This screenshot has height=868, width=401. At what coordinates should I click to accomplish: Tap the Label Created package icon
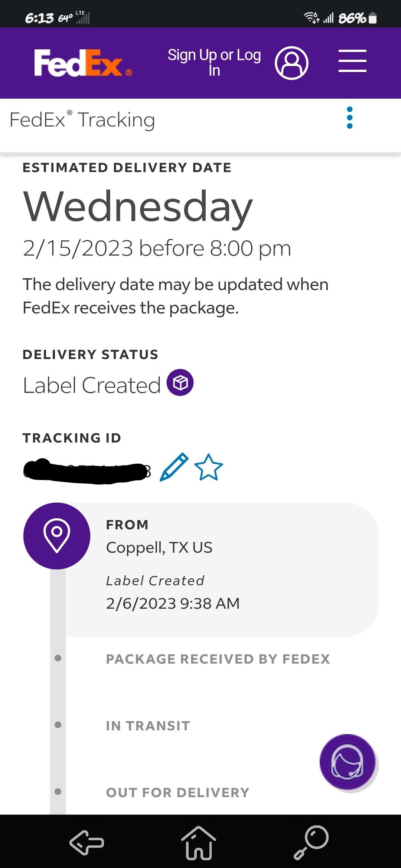180,382
